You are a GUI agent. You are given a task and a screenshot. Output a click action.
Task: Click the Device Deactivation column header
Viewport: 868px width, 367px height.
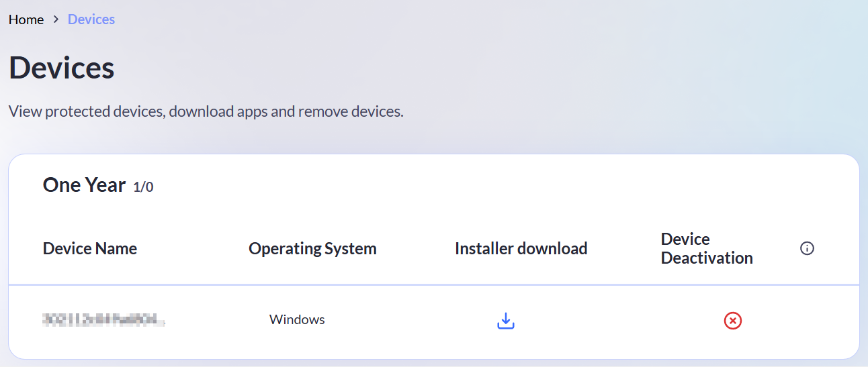[707, 249]
